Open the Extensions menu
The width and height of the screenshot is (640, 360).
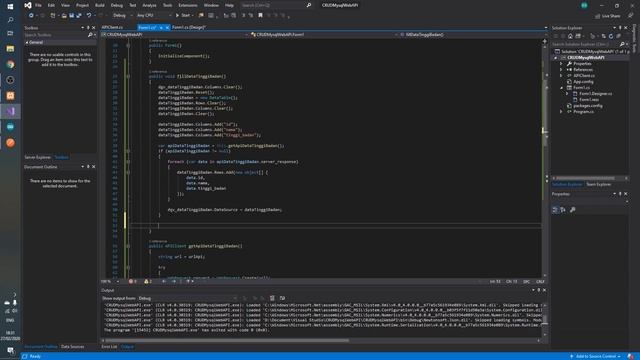click(188, 5)
